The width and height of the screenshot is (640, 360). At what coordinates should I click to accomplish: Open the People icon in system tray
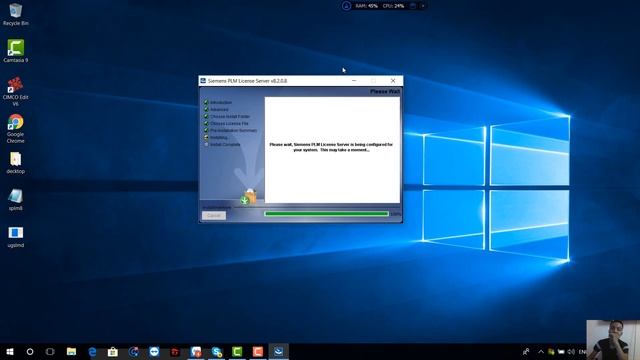click(x=527, y=351)
